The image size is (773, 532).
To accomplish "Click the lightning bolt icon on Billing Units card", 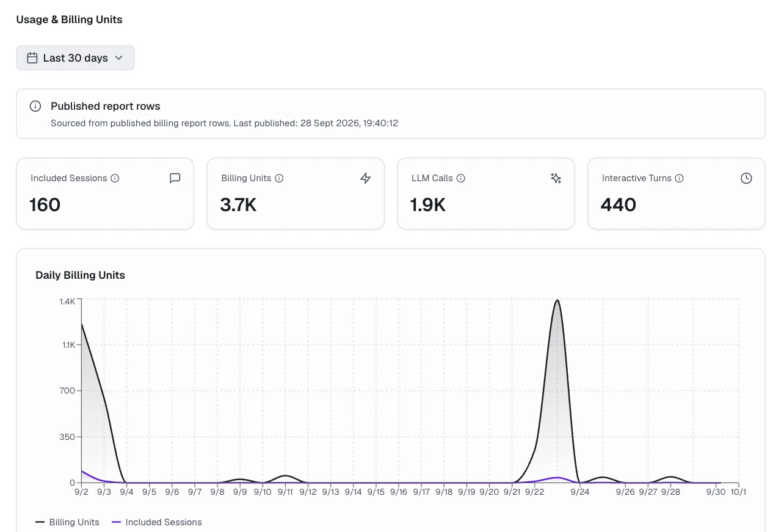I will [x=366, y=178].
